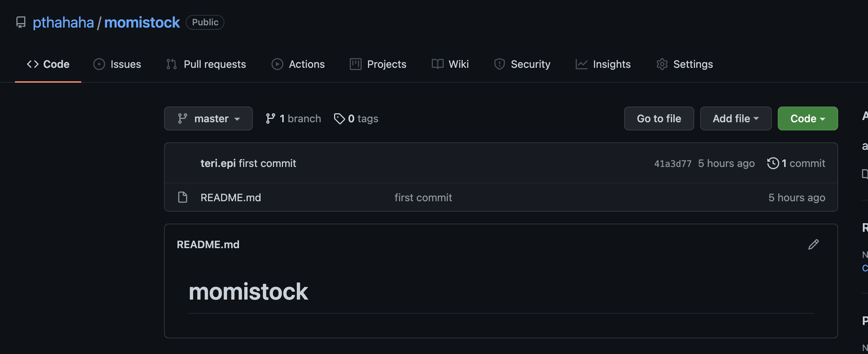This screenshot has width=868, height=354.
Task: Click the Settings gear icon
Action: pos(662,64)
